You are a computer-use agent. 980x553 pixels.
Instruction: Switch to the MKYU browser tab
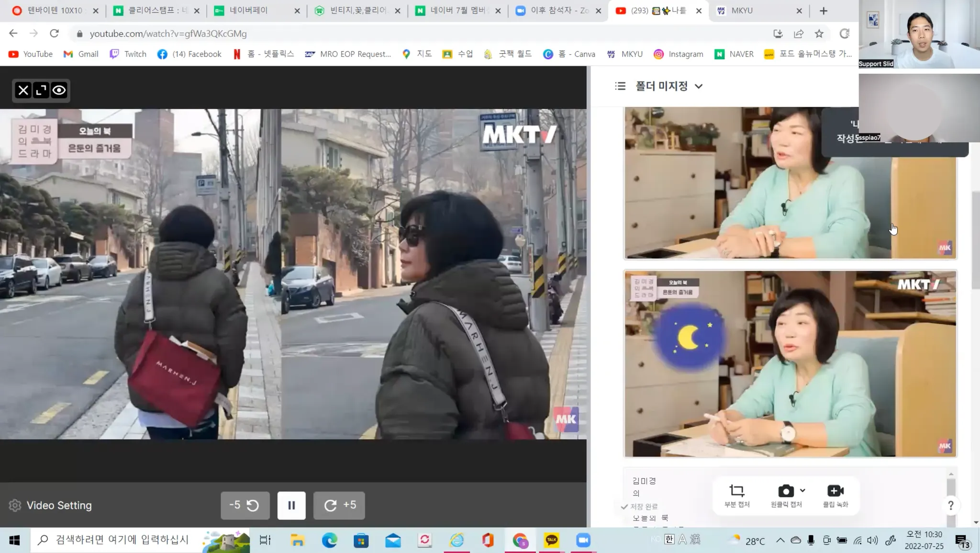(x=742, y=11)
